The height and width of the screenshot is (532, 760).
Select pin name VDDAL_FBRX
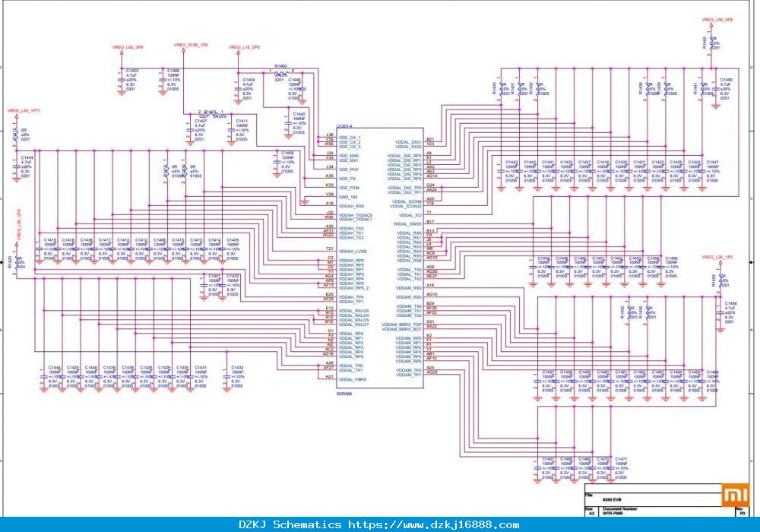pos(352,379)
